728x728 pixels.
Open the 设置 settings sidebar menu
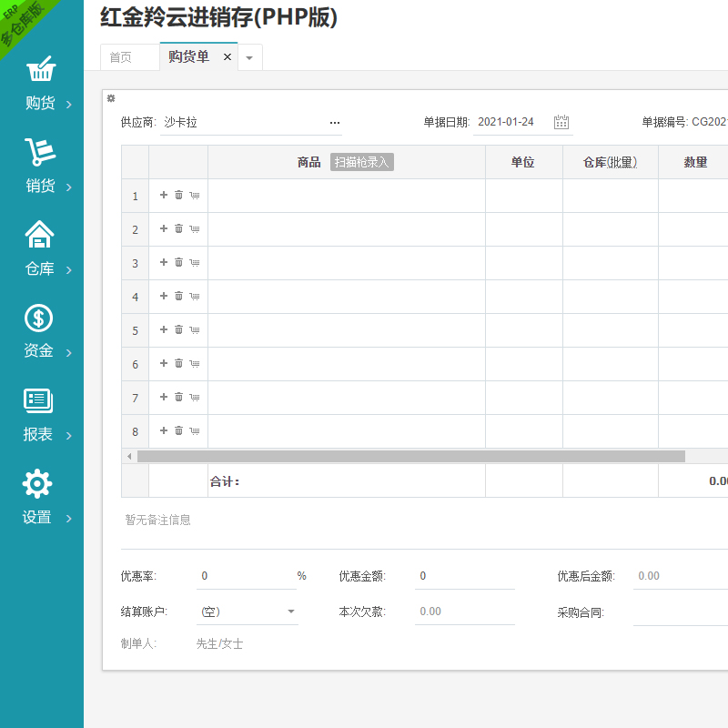[x=41, y=499]
